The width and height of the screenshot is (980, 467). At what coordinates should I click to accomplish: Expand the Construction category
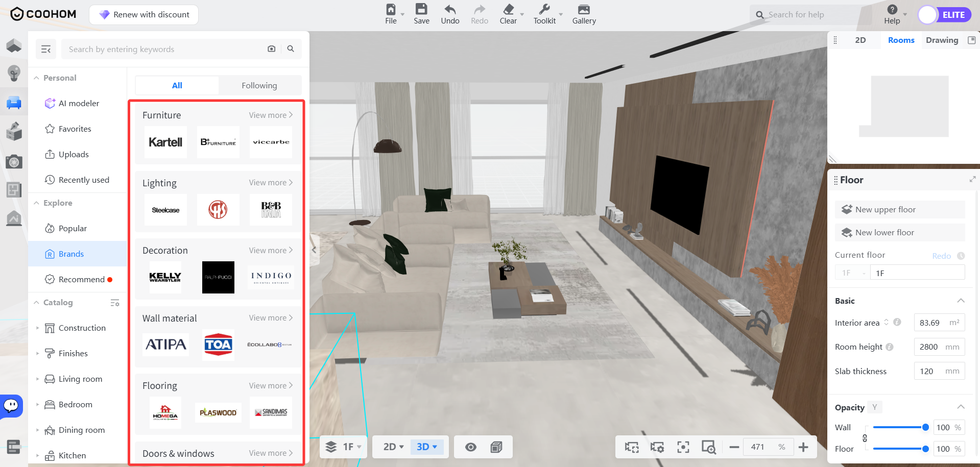tap(37, 328)
